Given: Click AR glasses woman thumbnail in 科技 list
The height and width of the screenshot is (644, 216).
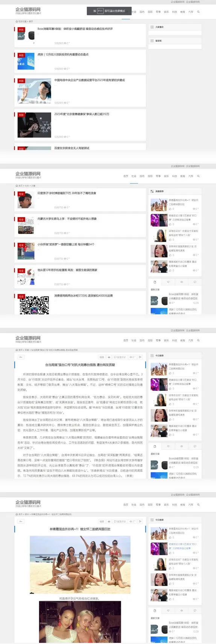Looking at the screenshot, I should [34, 91].
